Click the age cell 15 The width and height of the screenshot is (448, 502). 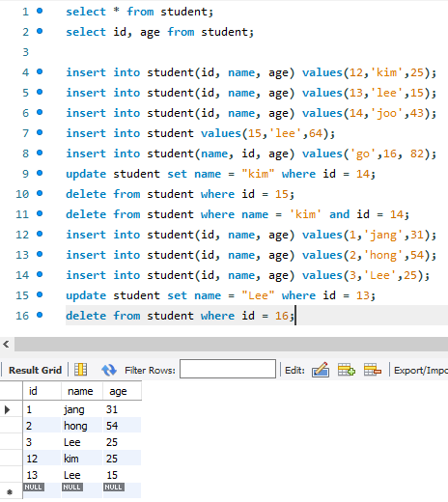[122, 475]
